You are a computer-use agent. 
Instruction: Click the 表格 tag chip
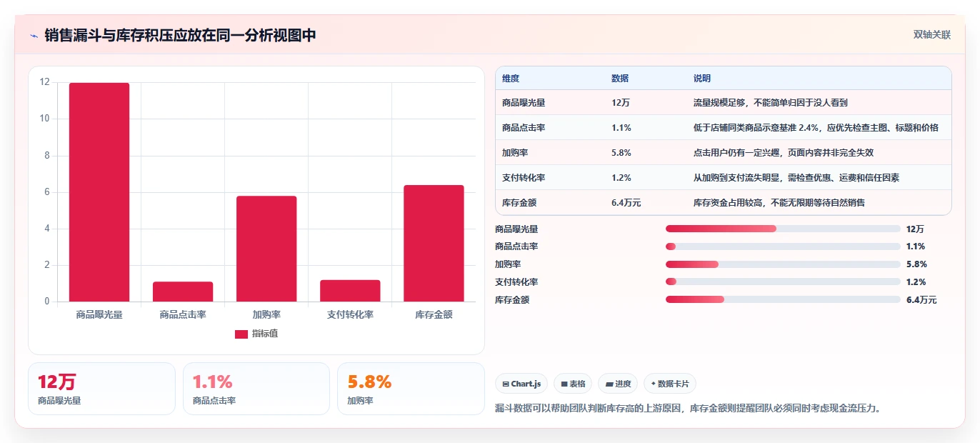point(573,384)
